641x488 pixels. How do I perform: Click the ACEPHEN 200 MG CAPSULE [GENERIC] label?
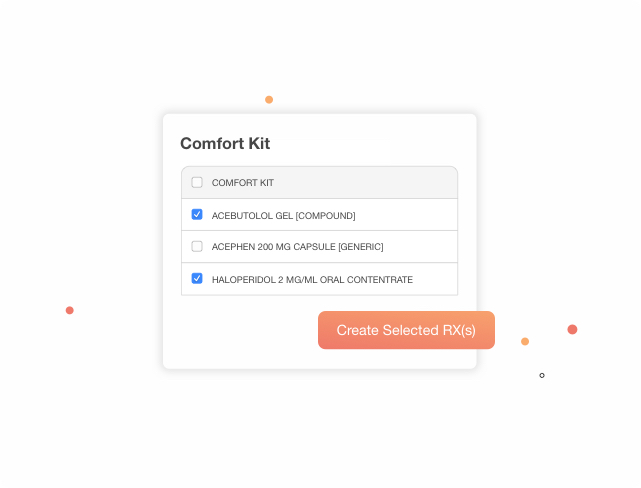coord(298,247)
